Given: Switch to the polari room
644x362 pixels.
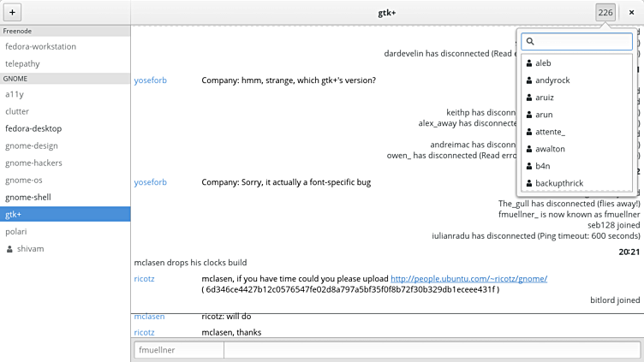Looking at the screenshot, I should 17,231.
